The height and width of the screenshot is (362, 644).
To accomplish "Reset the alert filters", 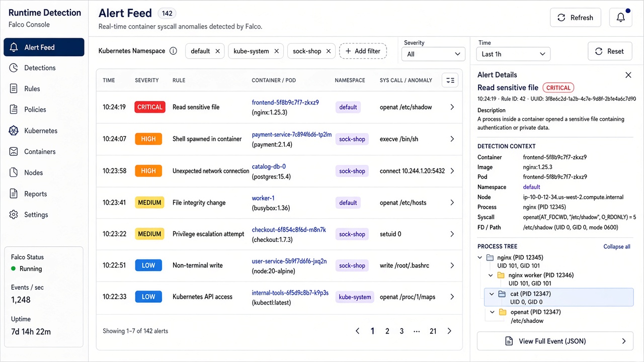I will pyautogui.click(x=610, y=51).
